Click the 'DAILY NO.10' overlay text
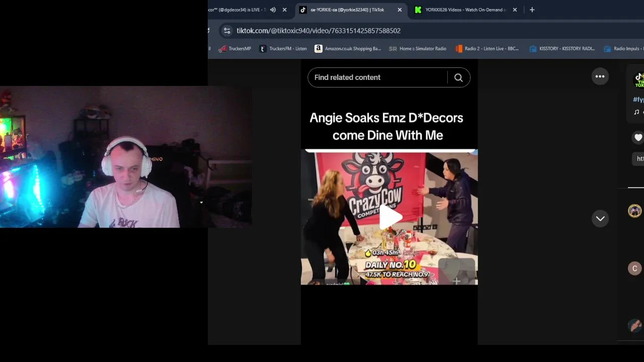 tap(390, 264)
